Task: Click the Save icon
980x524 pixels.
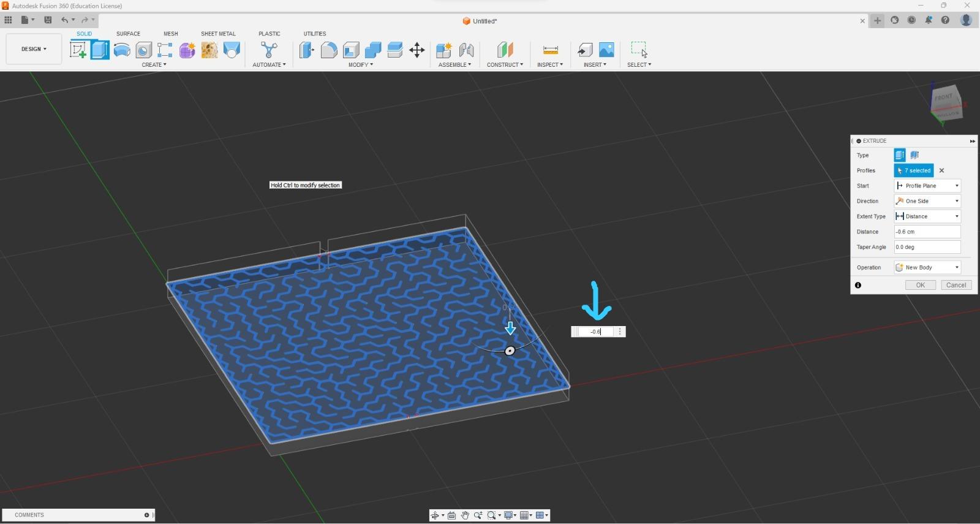Action: (48, 20)
